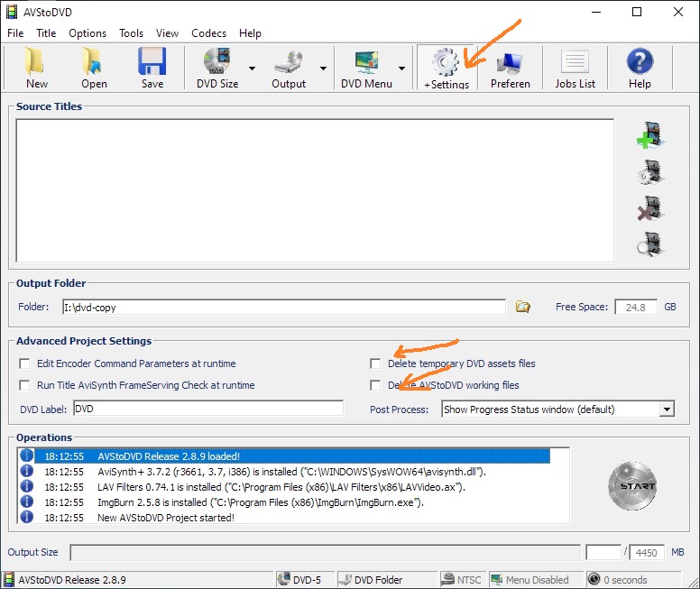
Task: Click the AVStoDVD title bar app icon
Action: 12,12
